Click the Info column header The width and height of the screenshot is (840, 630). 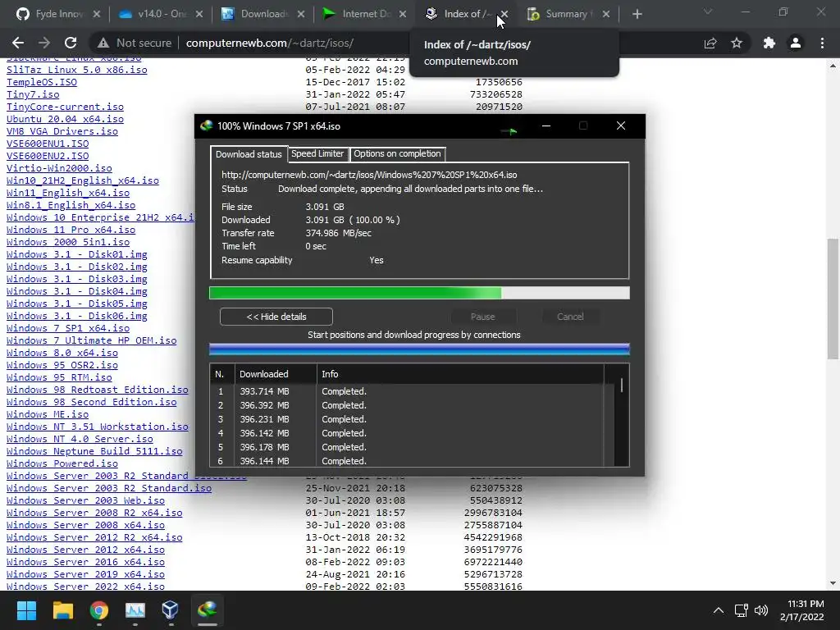pos(459,374)
